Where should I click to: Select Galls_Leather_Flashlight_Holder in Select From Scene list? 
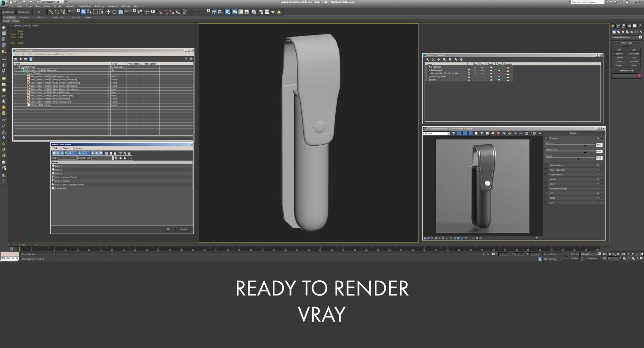coord(69,185)
